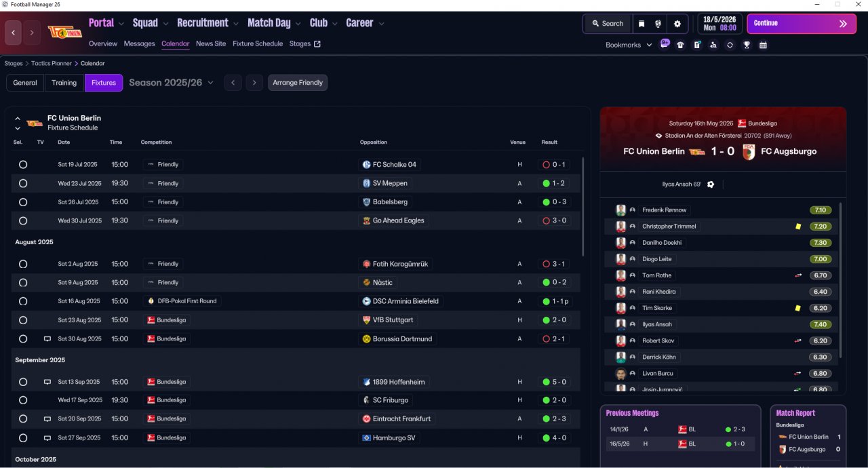This screenshot has width=868, height=468.
Task: Click the 18/5/2026 date display
Action: pyautogui.click(x=719, y=24)
